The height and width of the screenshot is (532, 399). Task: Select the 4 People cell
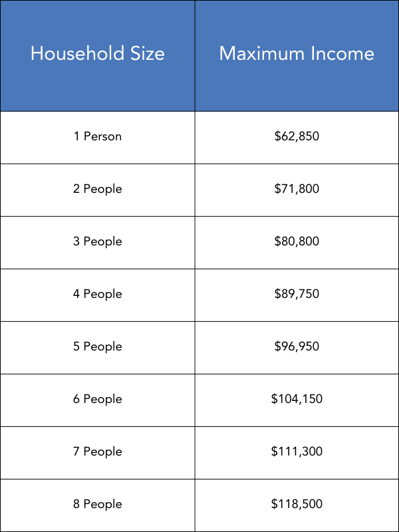point(97,295)
